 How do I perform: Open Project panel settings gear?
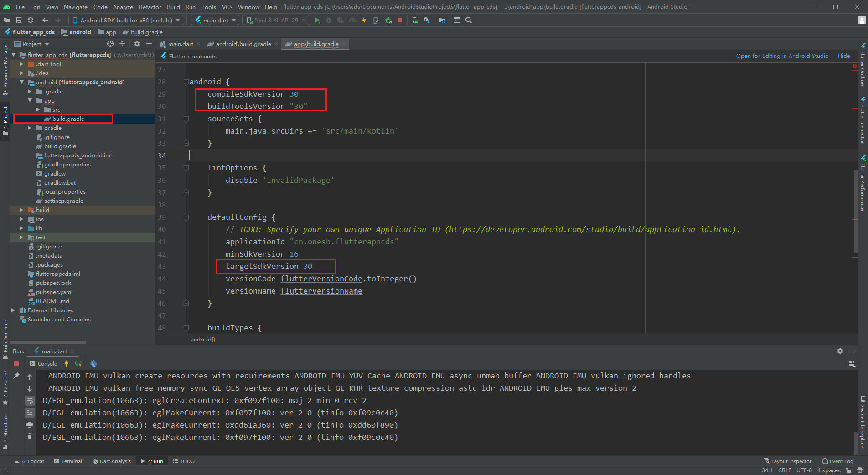137,44
